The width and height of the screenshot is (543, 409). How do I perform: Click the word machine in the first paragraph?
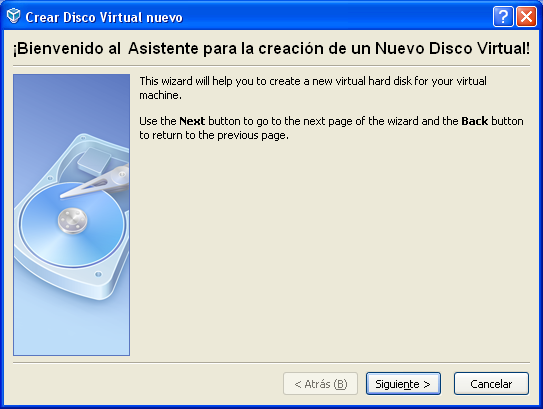[159, 95]
